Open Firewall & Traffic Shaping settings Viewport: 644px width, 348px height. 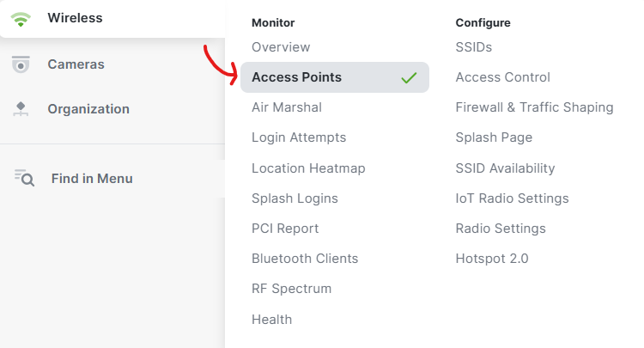coord(534,107)
